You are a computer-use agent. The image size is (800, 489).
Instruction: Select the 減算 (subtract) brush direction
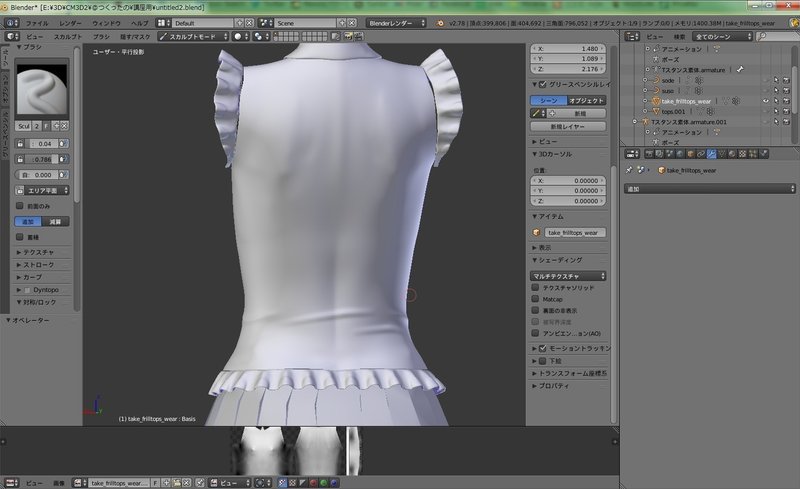56,222
